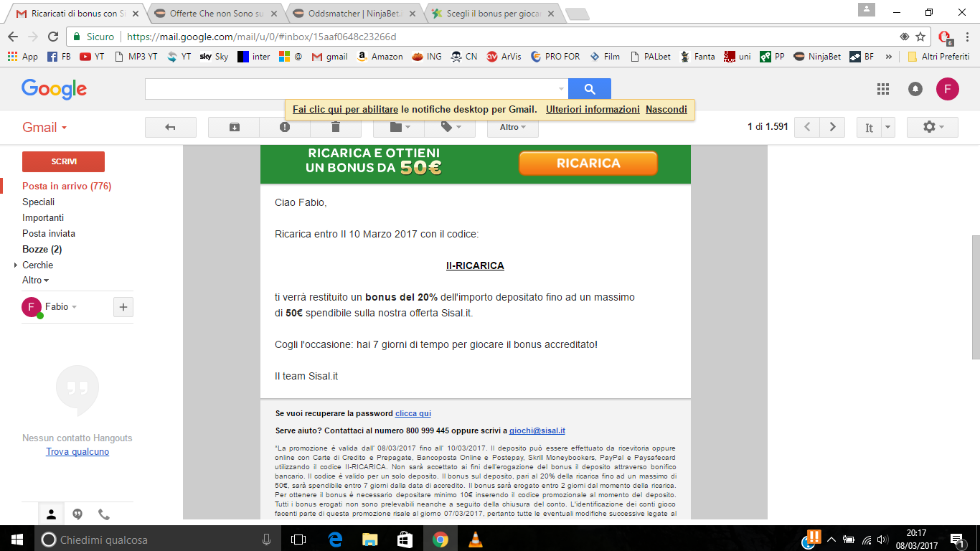Open VLC media player from the taskbar
Screen dimensions: 980x551
click(x=475, y=539)
